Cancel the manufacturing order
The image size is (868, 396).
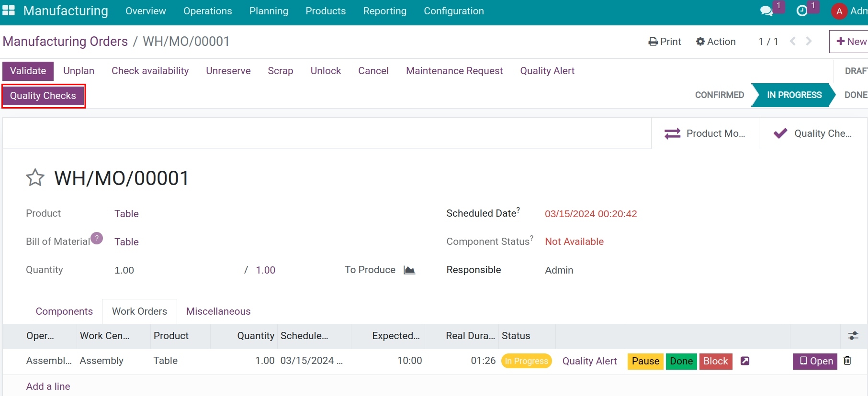point(373,71)
